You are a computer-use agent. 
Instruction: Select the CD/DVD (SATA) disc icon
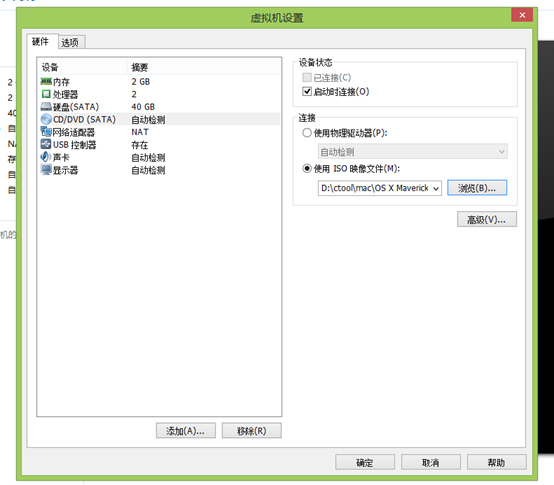pyautogui.click(x=46, y=119)
